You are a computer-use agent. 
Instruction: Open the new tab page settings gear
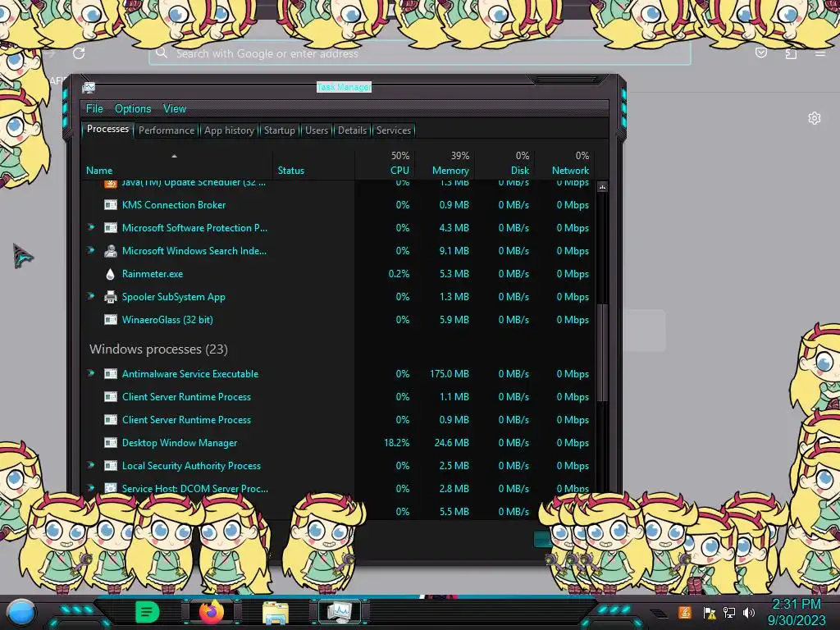815,118
